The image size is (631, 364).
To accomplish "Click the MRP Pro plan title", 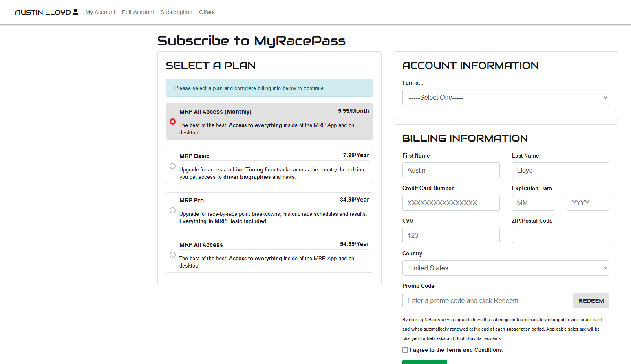I will click(x=192, y=200).
